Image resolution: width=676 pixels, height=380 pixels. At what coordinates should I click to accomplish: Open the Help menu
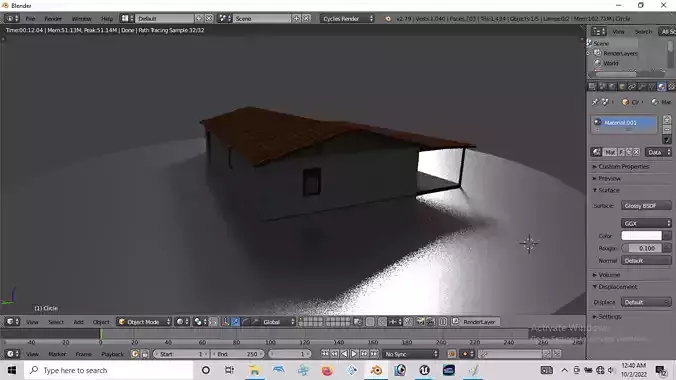pyautogui.click(x=106, y=19)
